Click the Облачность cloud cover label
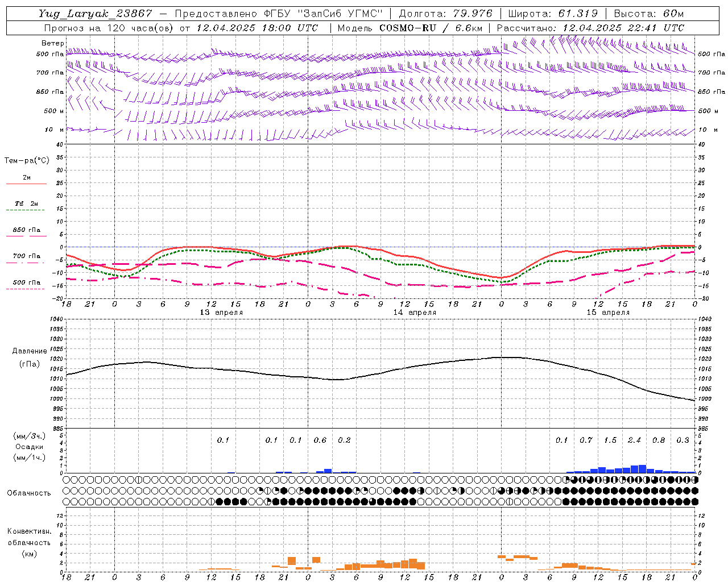Viewport: 728px width, 582px height. [x=29, y=493]
